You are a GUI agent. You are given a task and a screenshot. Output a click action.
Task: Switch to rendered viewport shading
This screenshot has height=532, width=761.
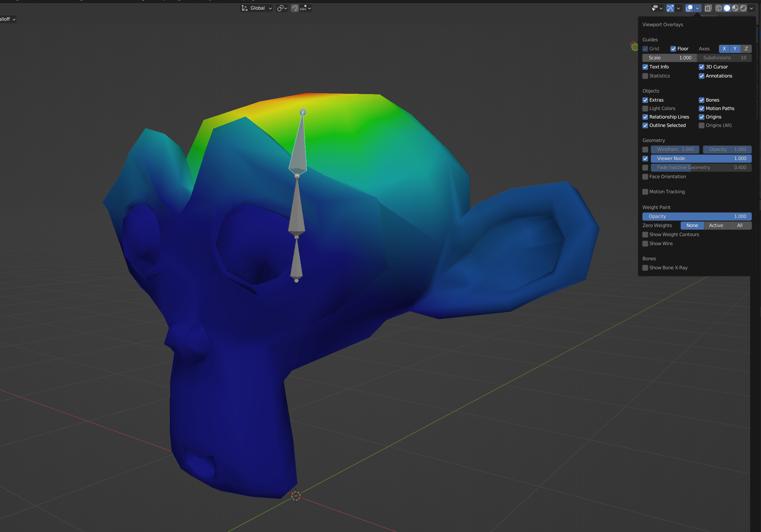click(744, 8)
